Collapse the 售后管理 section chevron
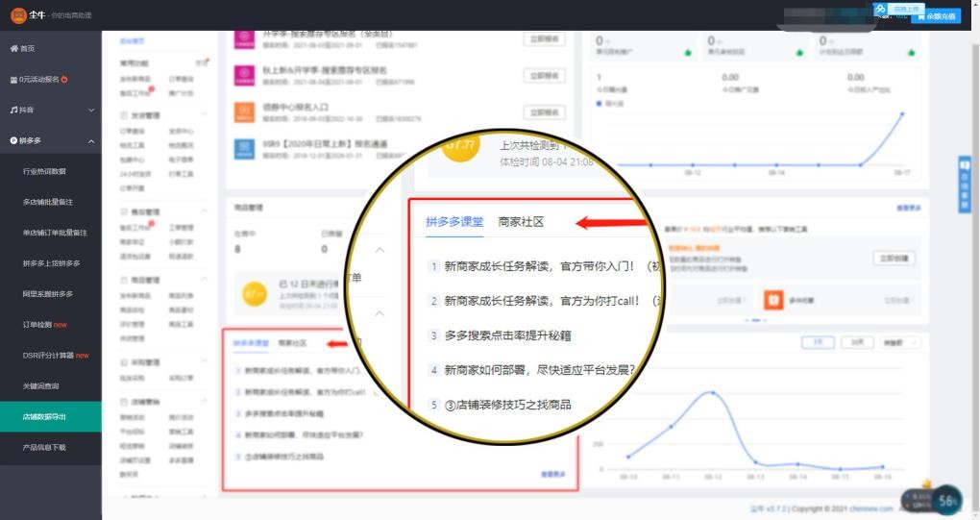Screen dimensions: 980x520 (x=205, y=210)
